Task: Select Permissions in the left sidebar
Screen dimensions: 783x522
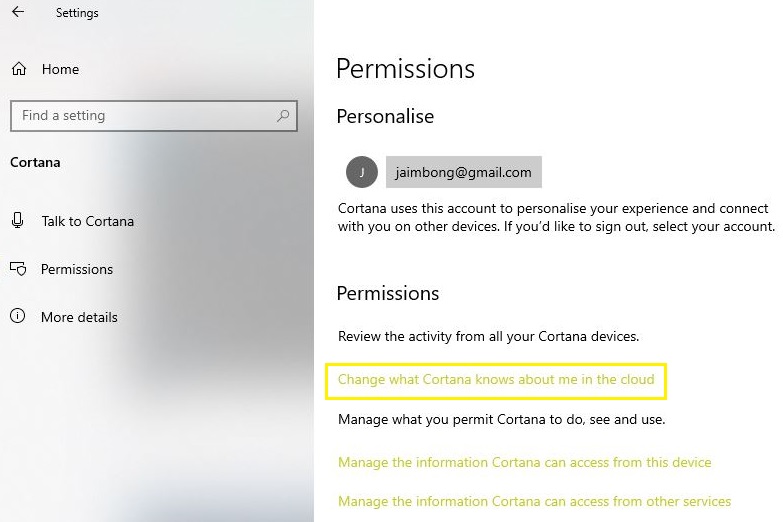Action: pyautogui.click(x=77, y=269)
